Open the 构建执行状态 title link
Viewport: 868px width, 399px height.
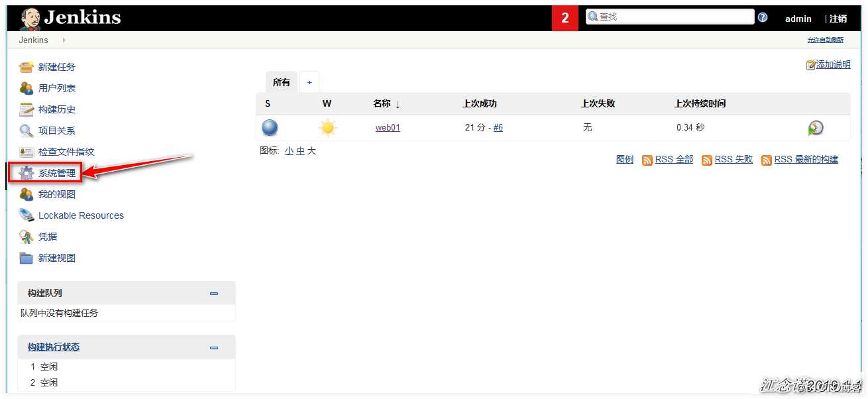[54, 347]
